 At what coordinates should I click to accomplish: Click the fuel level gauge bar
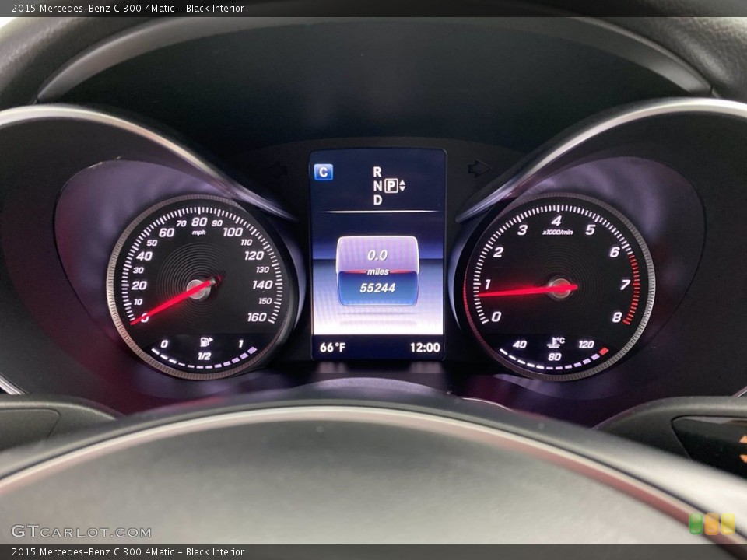204,359
